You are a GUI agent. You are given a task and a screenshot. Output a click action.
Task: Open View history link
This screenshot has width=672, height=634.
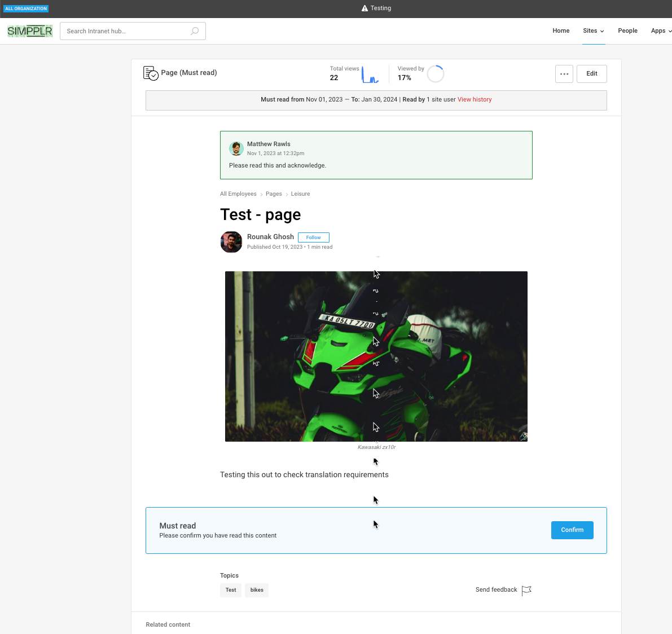pyautogui.click(x=475, y=99)
